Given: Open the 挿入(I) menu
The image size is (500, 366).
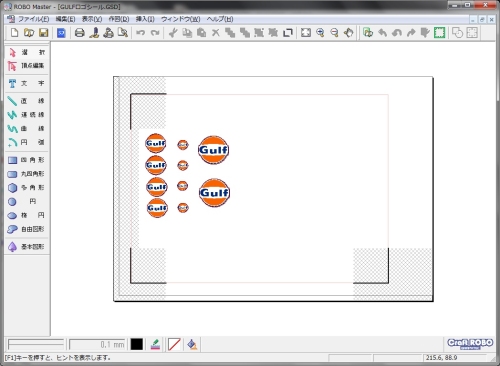Looking at the screenshot, I should (x=145, y=19).
